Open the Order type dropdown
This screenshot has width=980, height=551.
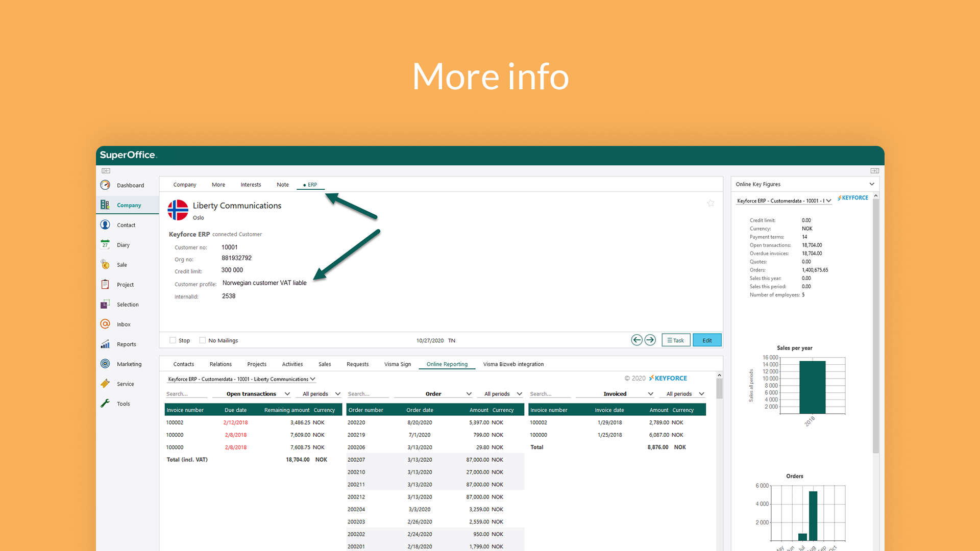pos(469,394)
